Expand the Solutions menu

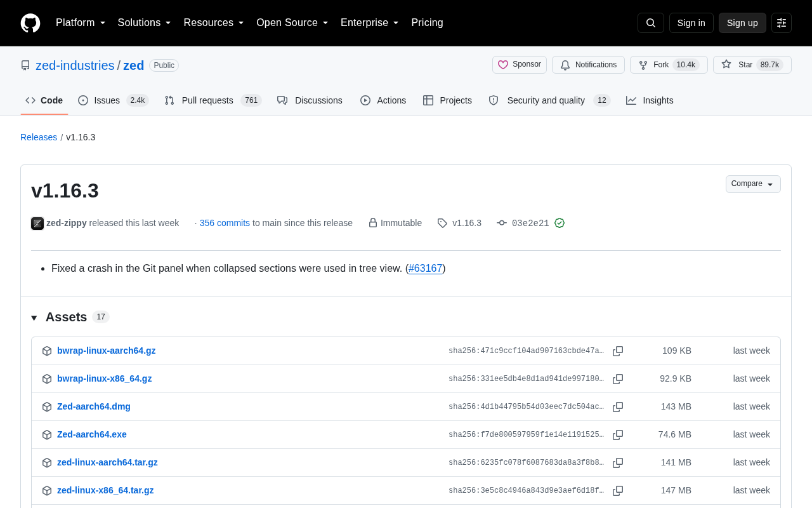(x=145, y=23)
